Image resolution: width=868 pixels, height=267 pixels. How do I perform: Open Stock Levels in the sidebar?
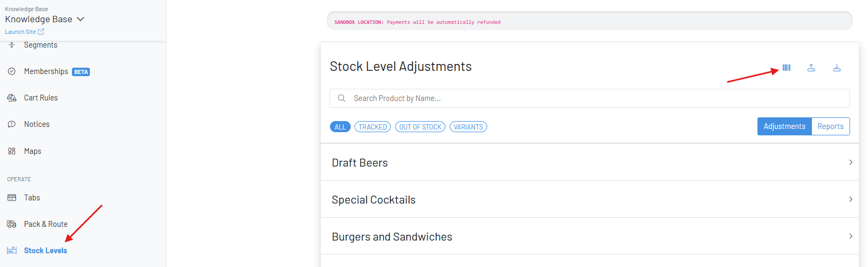45,251
